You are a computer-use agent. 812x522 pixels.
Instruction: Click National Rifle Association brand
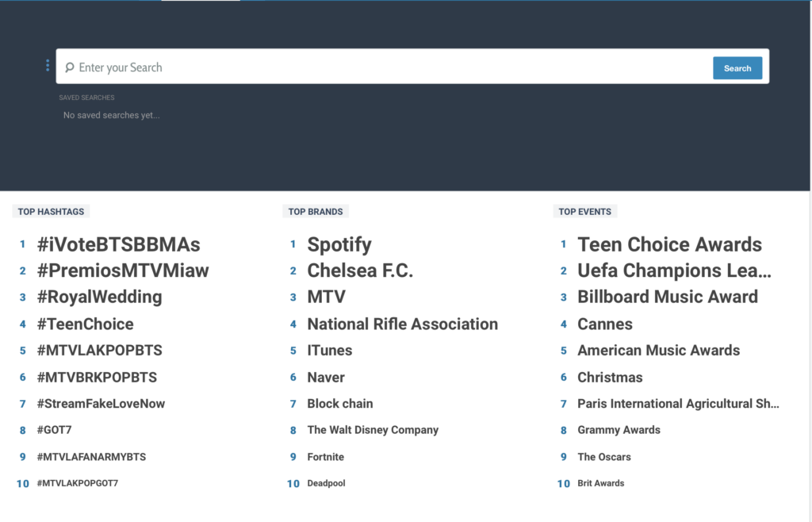(x=402, y=324)
